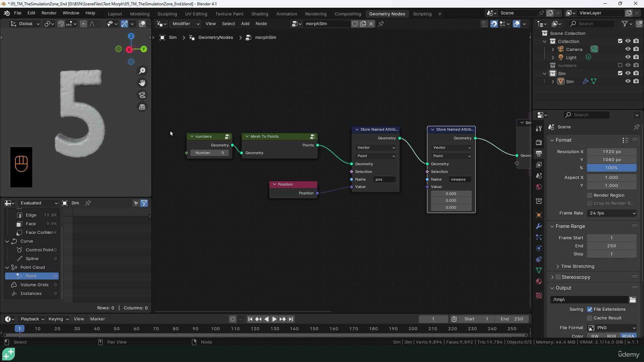Toggle visibility of Light object

pyautogui.click(x=628, y=57)
